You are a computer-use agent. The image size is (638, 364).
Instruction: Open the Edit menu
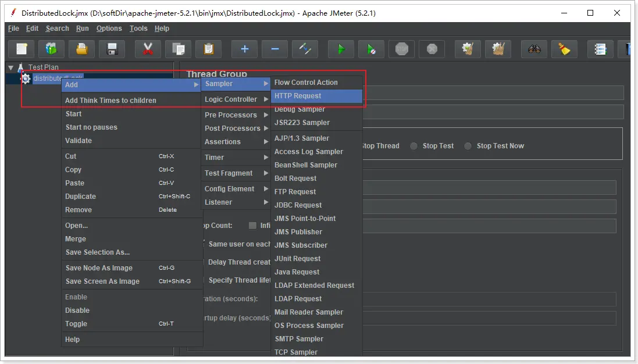point(32,28)
